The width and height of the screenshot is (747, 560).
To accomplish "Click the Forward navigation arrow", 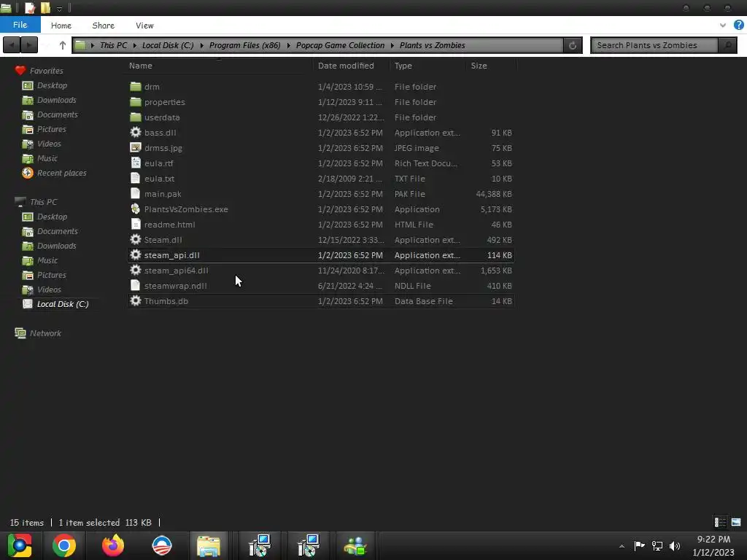I will [29, 45].
